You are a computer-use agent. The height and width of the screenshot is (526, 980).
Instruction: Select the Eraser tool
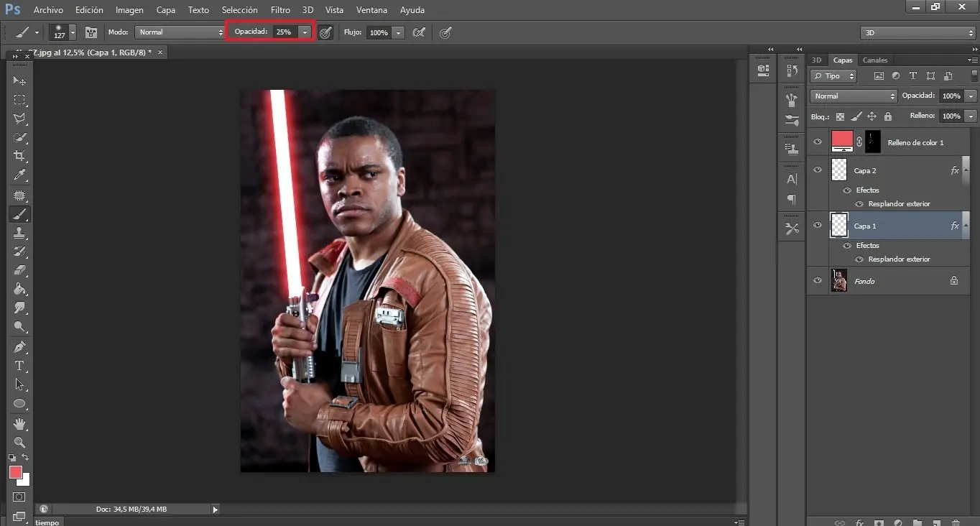pyautogui.click(x=19, y=271)
